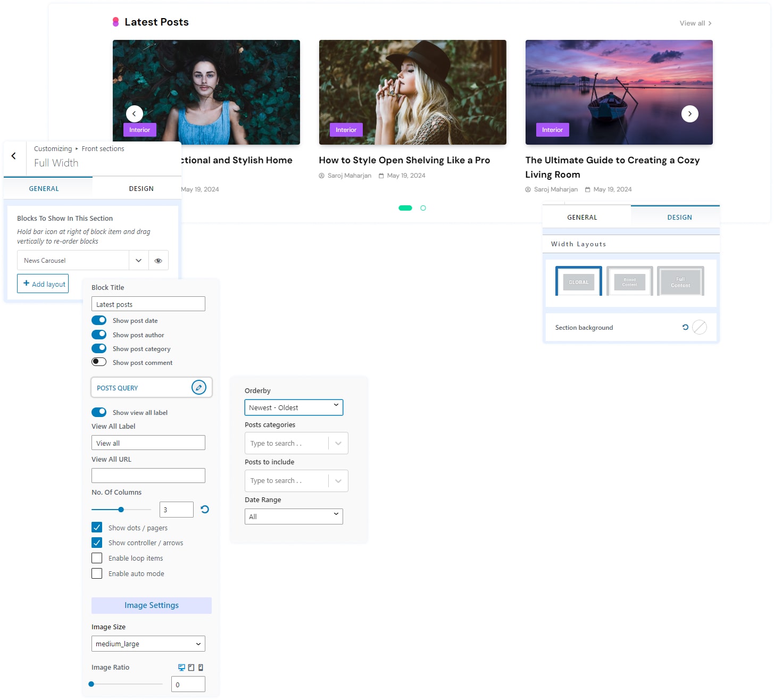Click the back arrow in Customizing header
Viewport: 774px width, 700px height.
14,156
